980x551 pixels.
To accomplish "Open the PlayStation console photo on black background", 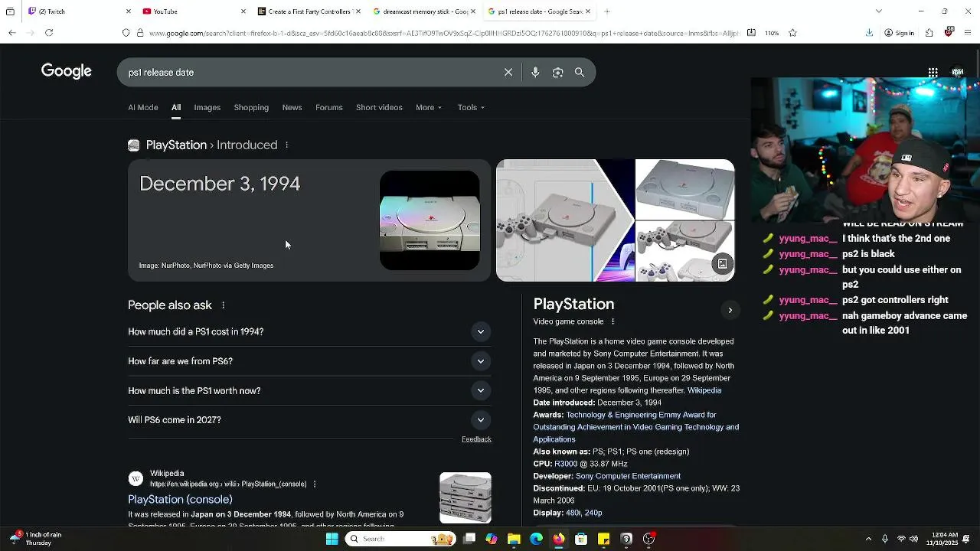I will click(430, 220).
